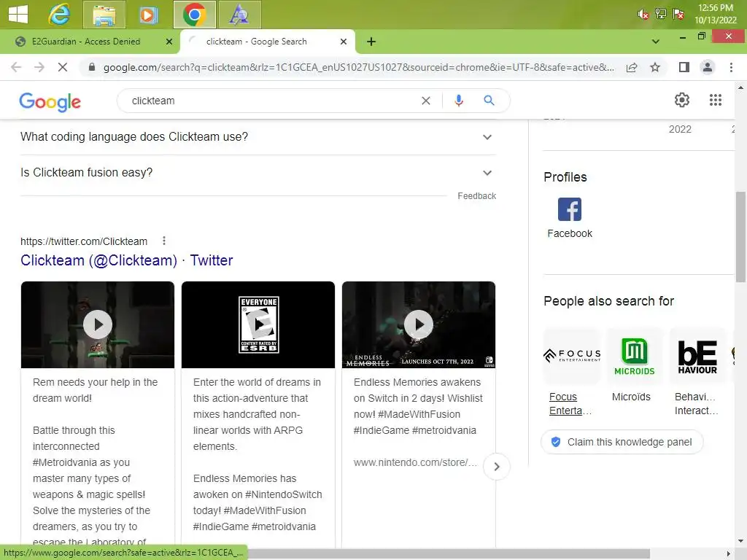Open the Focus Entertainment logo thumbnail
This screenshot has width=747, height=560.
tap(572, 356)
